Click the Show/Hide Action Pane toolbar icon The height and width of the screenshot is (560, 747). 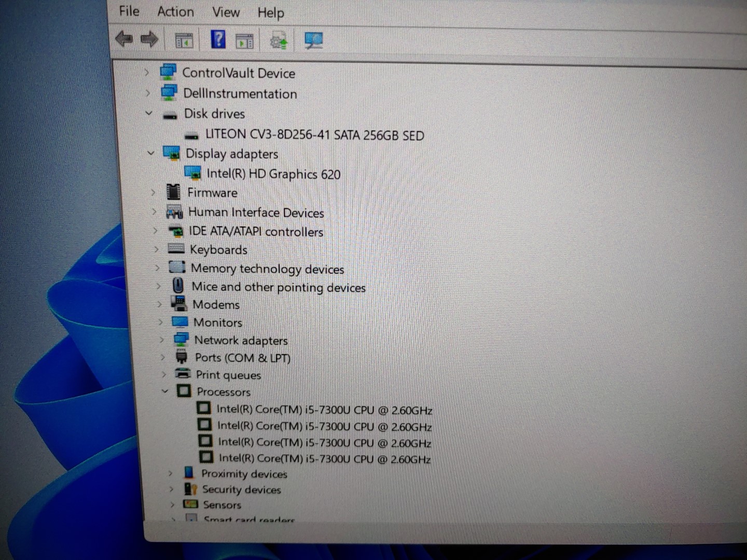pos(244,40)
